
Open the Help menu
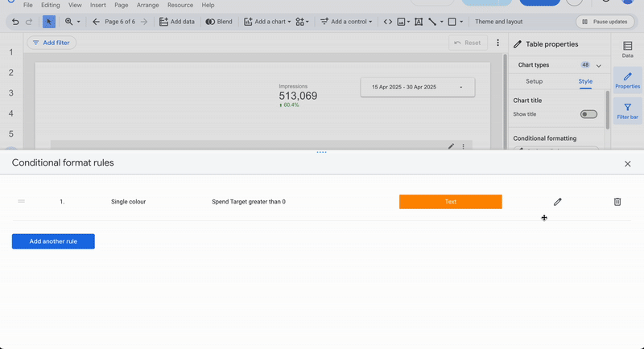coord(208,5)
